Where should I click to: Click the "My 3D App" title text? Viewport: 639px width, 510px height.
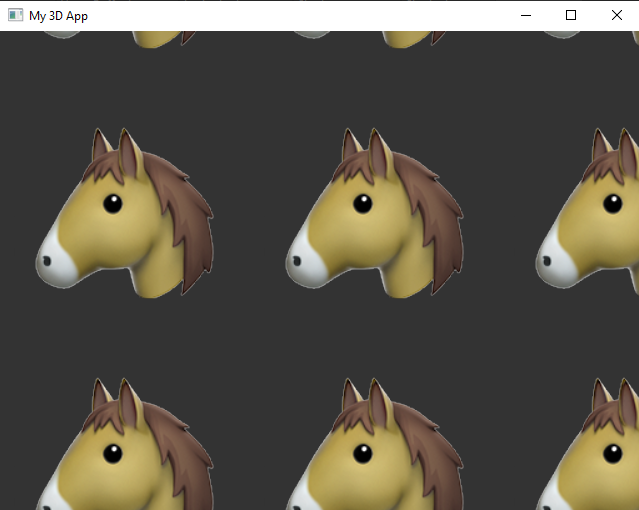(x=58, y=15)
